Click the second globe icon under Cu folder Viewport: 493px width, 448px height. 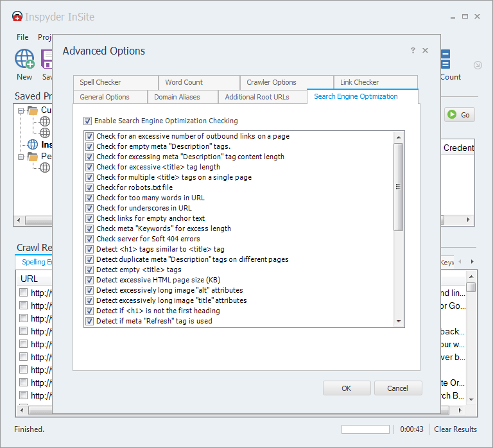tap(45, 133)
